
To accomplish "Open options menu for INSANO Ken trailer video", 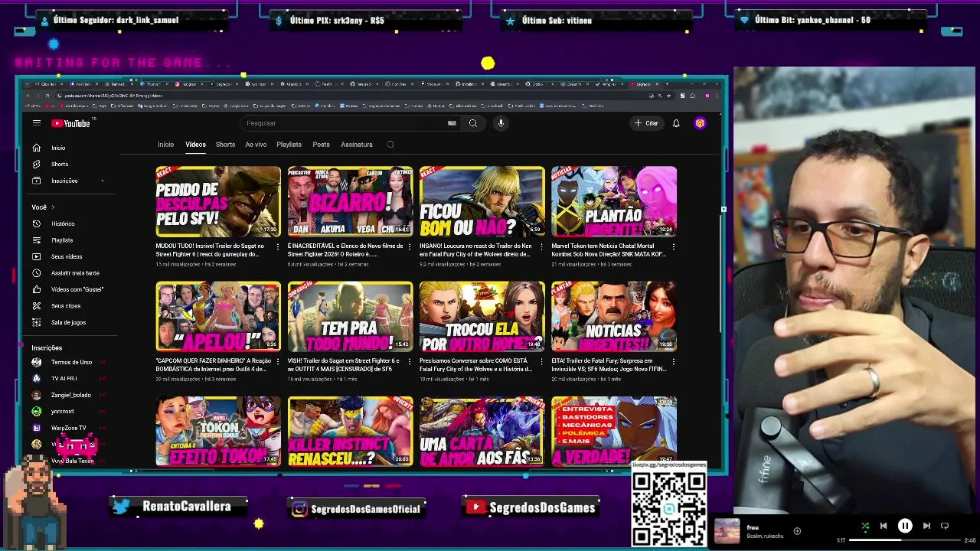I will pos(541,246).
